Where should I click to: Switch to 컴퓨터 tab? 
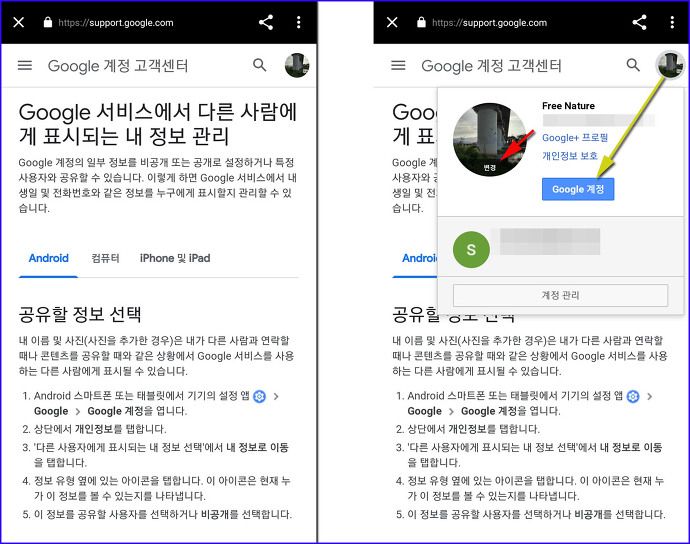click(105, 258)
